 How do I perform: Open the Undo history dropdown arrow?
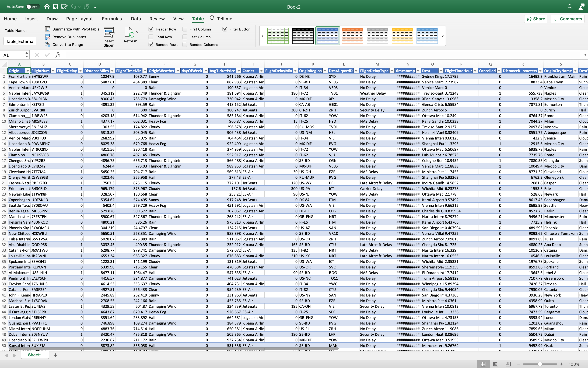click(x=79, y=7)
